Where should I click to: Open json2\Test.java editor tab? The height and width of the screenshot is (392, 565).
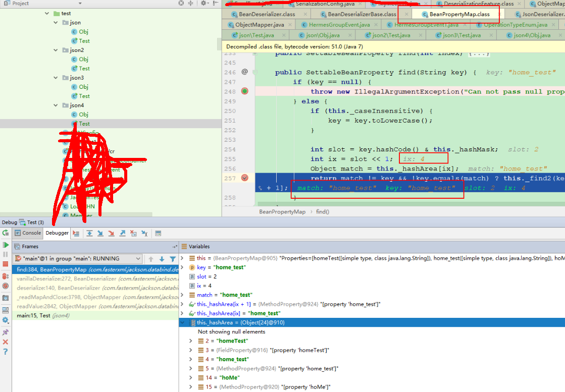pyautogui.click(x=391, y=35)
